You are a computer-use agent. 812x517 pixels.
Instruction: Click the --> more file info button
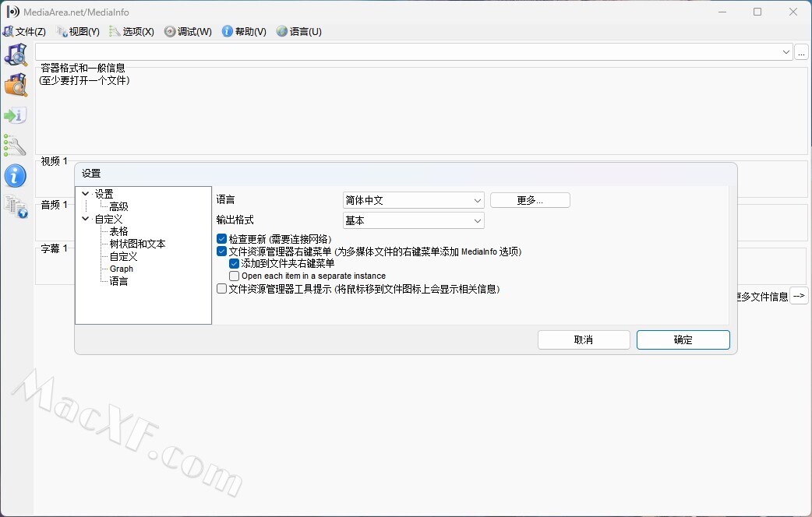point(799,296)
